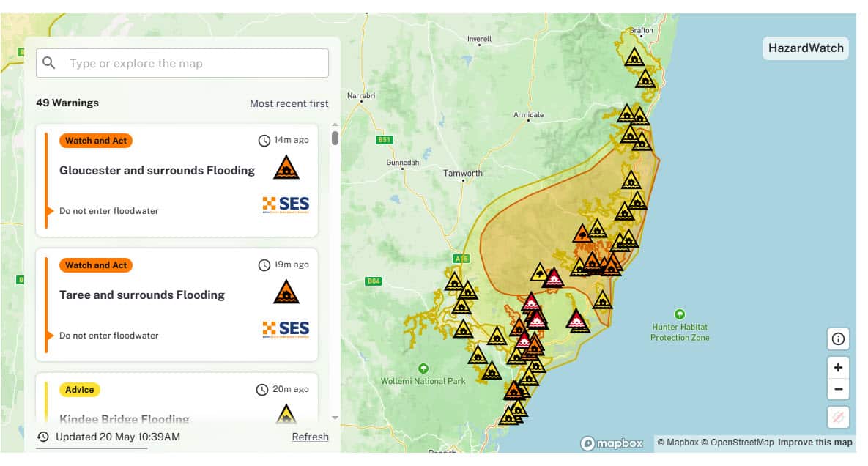868x466 pixels.
Task: Click the Mapbox logo
Action: click(x=612, y=443)
